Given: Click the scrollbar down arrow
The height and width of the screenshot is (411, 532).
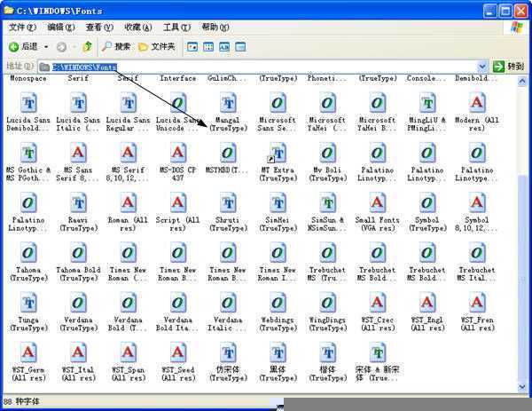Looking at the screenshot, I should (522, 386).
